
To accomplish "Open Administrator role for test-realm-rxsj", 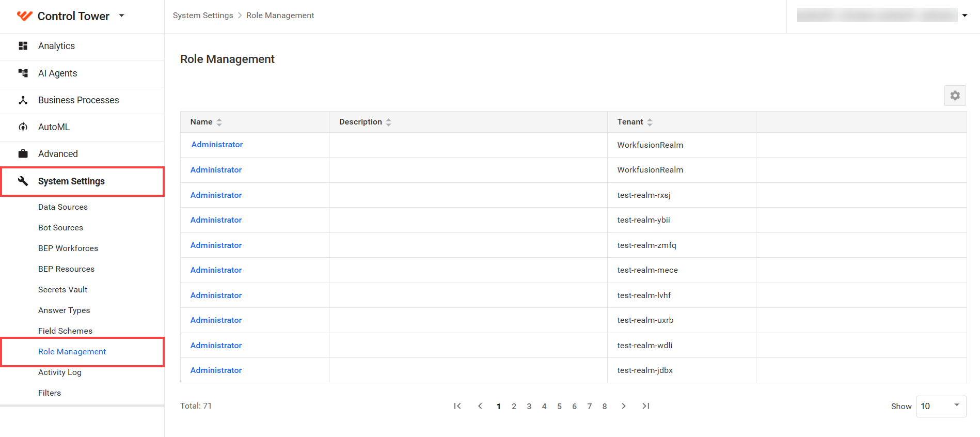I will (216, 195).
